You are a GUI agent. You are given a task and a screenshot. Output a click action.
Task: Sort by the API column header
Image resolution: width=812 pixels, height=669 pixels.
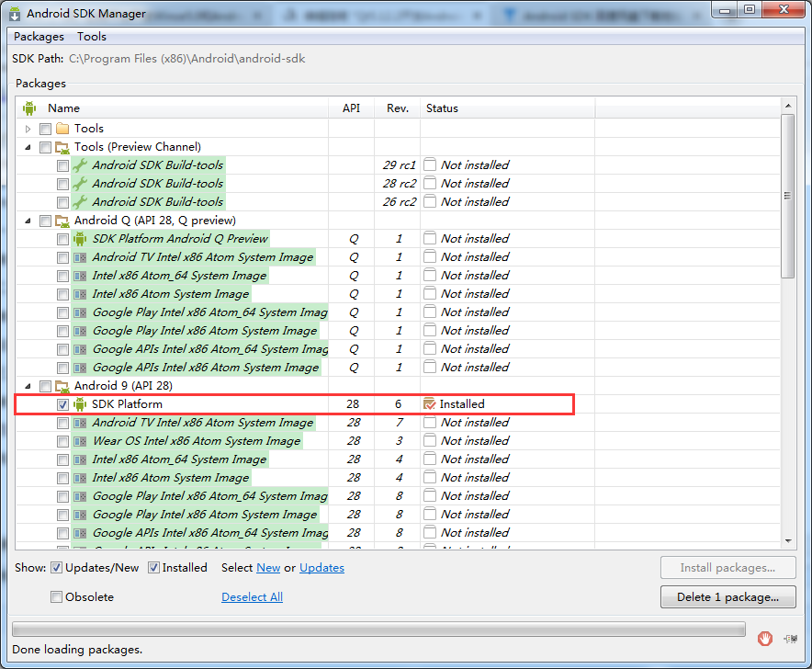[x=351, y=108]
